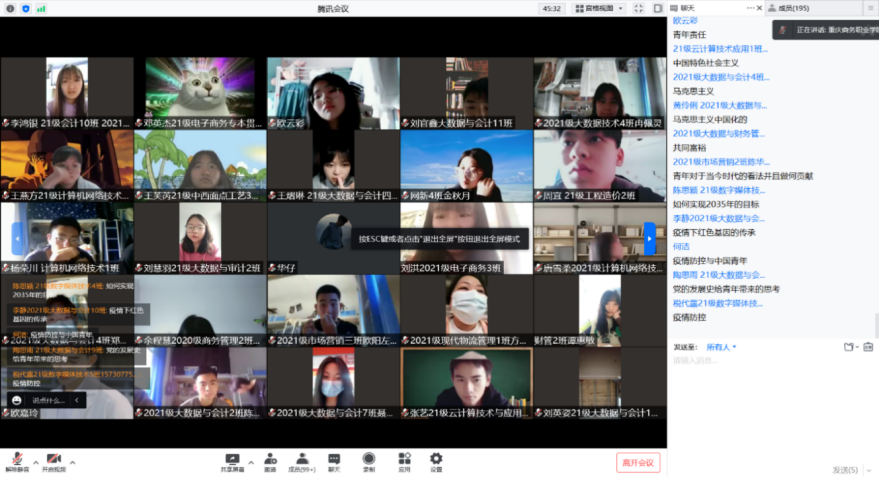Click the meeting info icon at top-left

click(x=10, y=8)
